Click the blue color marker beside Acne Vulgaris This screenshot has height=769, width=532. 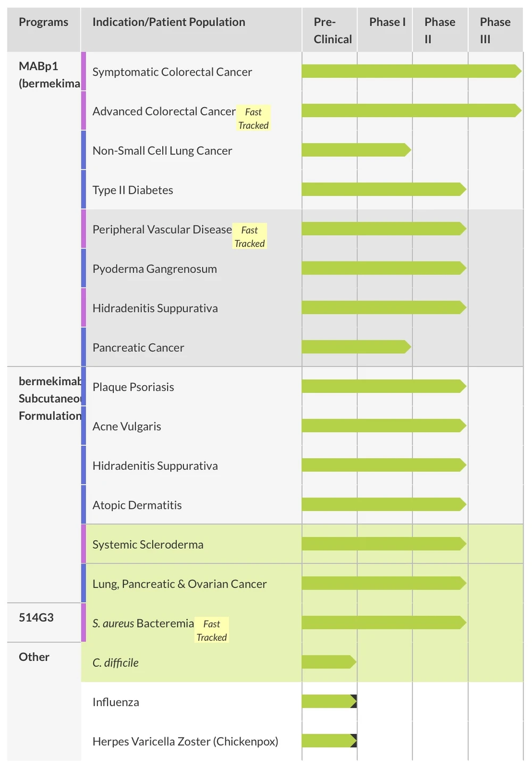84,426
